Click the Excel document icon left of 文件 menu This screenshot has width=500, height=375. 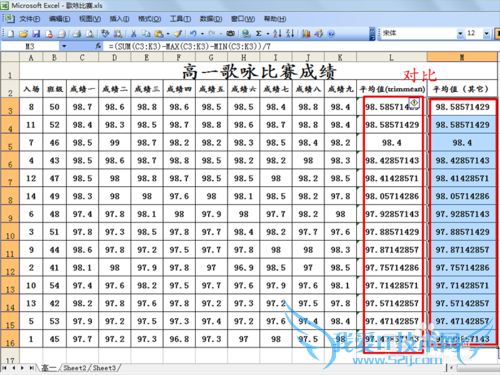9,19
